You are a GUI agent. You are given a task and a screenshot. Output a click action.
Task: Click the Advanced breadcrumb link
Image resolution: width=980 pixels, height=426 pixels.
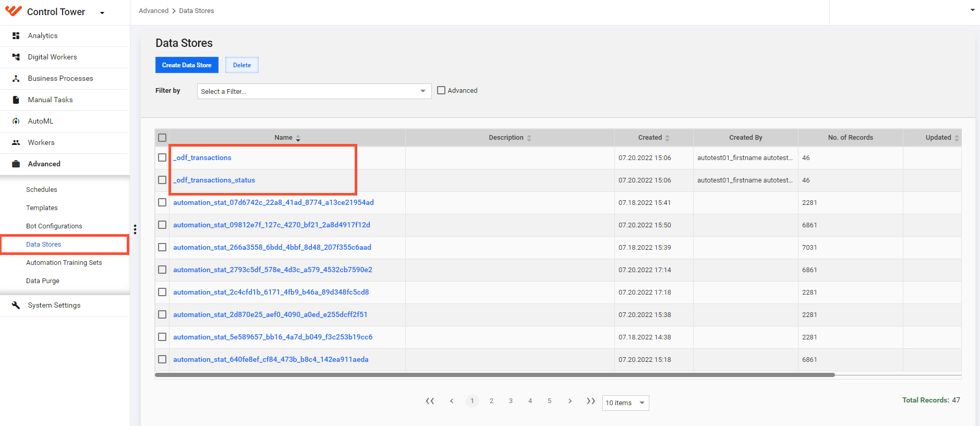click(153, 10)
